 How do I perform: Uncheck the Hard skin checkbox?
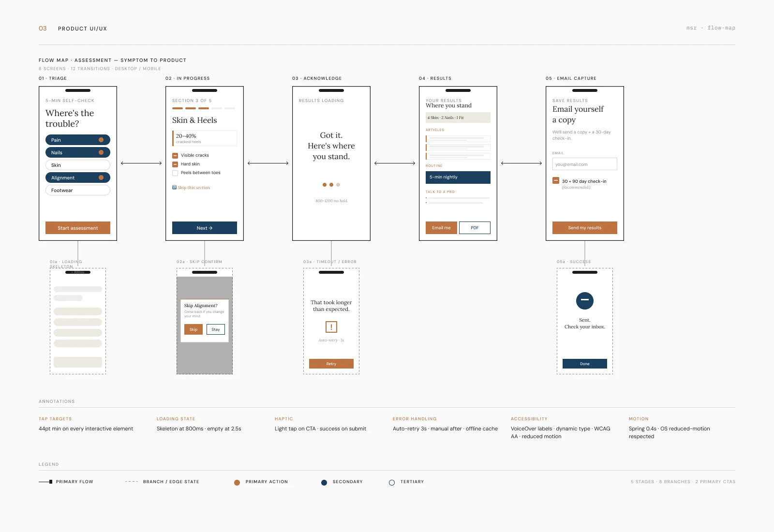pyautogui.click(x=175, y=164)
